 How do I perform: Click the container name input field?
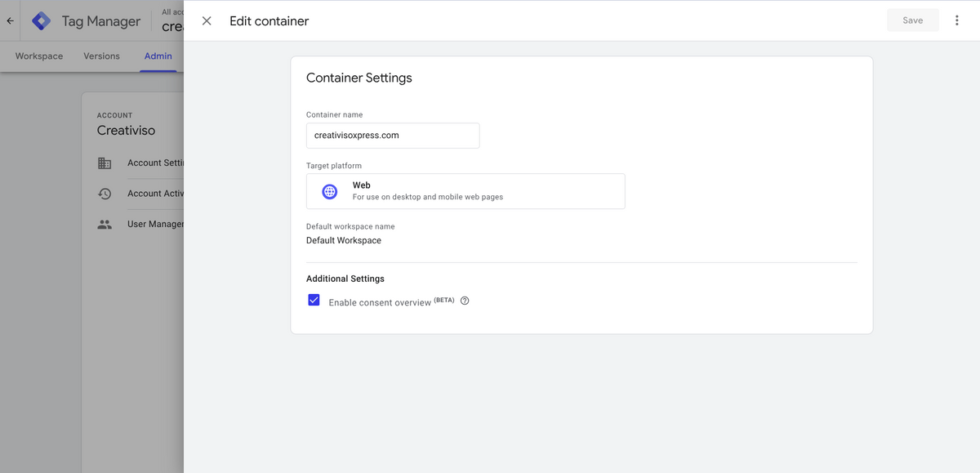(393, 135)
